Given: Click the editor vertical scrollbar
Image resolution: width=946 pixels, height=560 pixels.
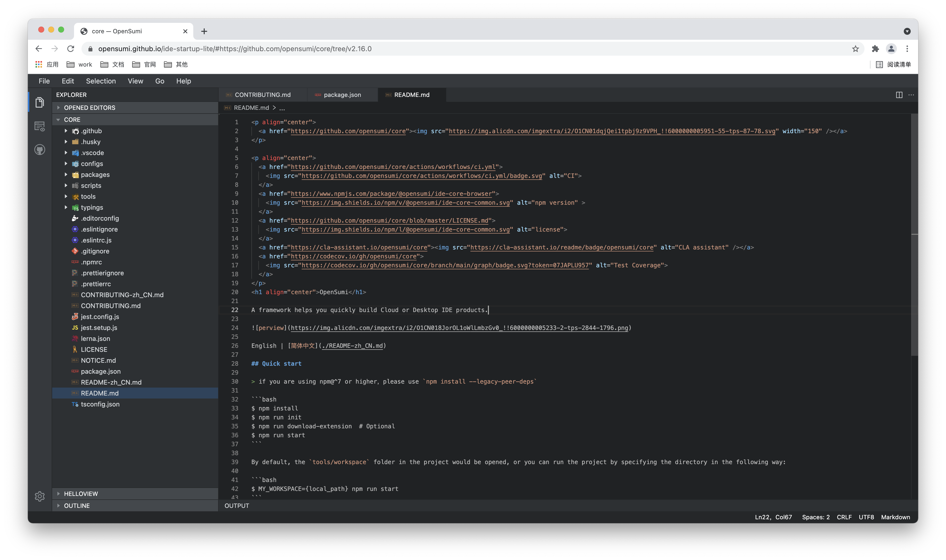Looking at the screenshot, I should 914,235.
